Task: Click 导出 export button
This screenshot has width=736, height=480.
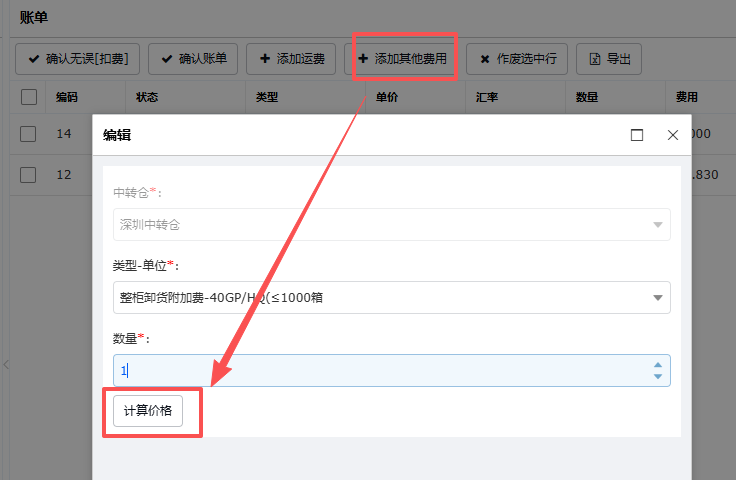Action: tap(610, 59)
